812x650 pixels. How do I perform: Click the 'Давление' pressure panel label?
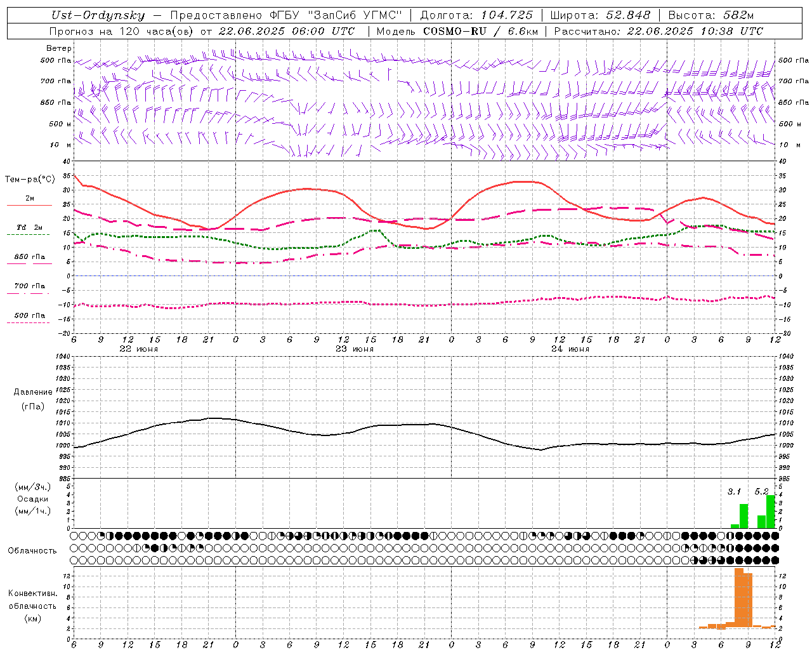click(33, 392)
